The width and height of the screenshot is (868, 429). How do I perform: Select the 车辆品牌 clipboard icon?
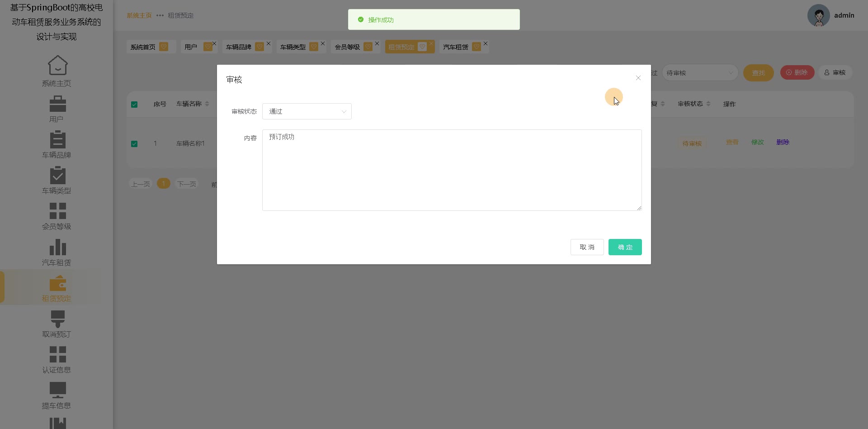[57, 139]
